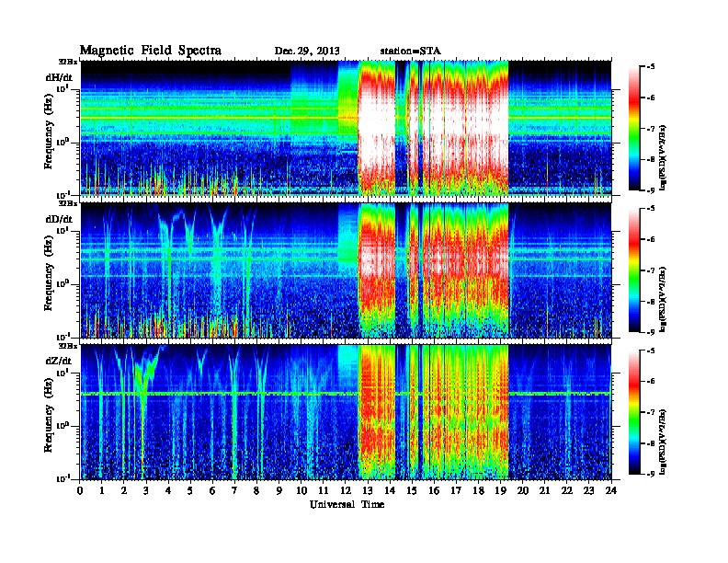Viewport: 728px width, 563px height.
Task: Click hour tick label "13" on time axis
Action: click(x=368, y=490)
